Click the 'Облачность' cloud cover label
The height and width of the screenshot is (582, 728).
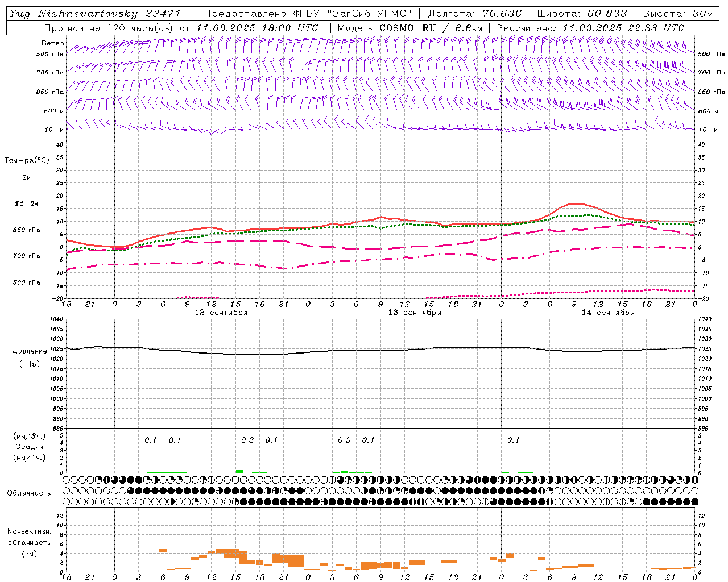29,493
